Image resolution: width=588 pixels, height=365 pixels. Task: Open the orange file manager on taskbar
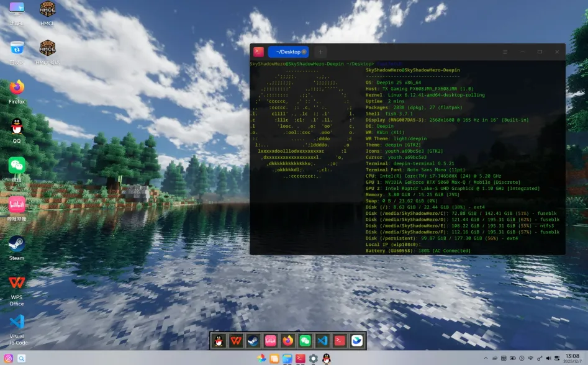tap(274, 359)
